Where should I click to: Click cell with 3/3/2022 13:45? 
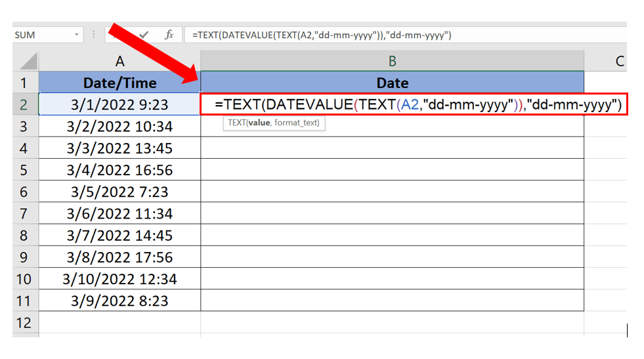pos(119,148)
